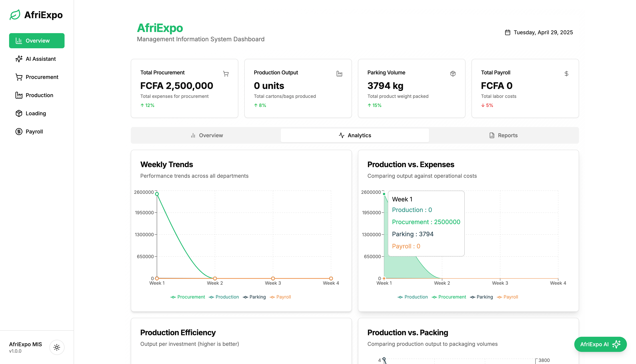Click the calendar icon beside the date
This screenshot has height=364, width=636.
(507, 33)
